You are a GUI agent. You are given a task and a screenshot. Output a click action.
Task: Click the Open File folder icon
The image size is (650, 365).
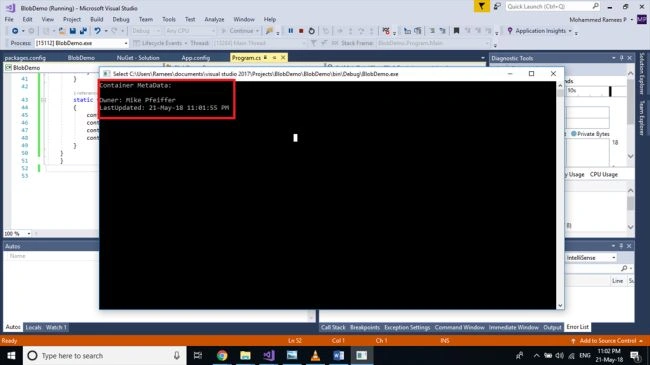62,31
